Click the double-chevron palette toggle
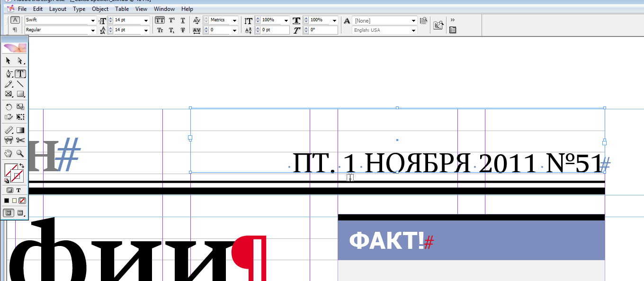Viewport: 644px width, 281px height. click(453, 20)
